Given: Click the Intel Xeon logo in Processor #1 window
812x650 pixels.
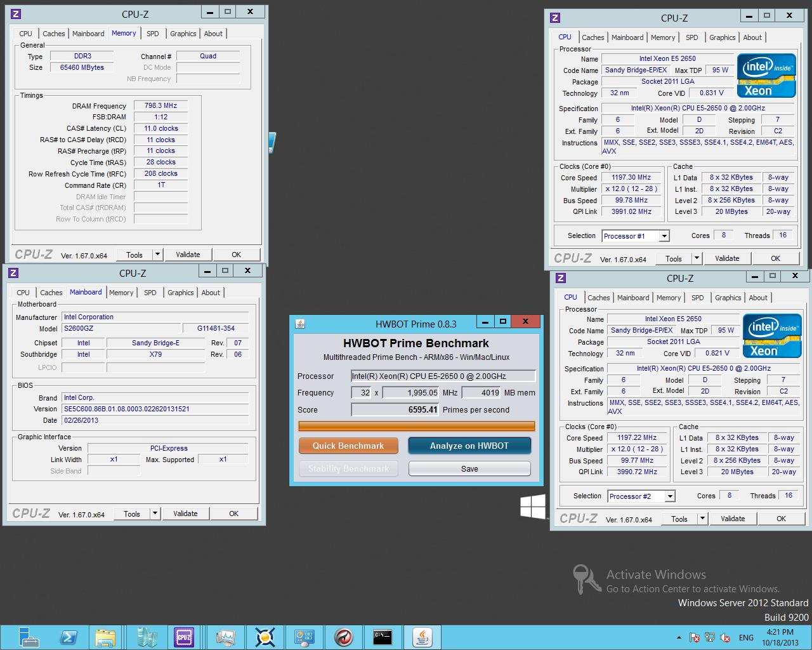Looking at the screenshot, I should click(766, 76).
